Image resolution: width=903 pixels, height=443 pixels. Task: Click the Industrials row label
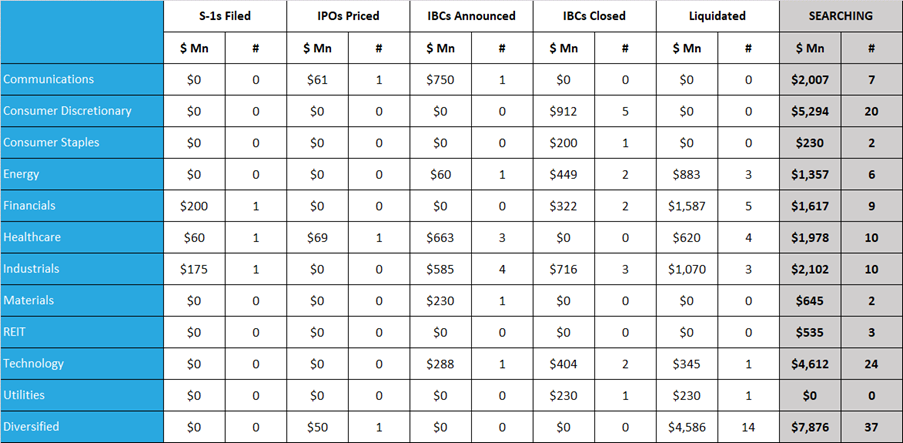point(31,268)
